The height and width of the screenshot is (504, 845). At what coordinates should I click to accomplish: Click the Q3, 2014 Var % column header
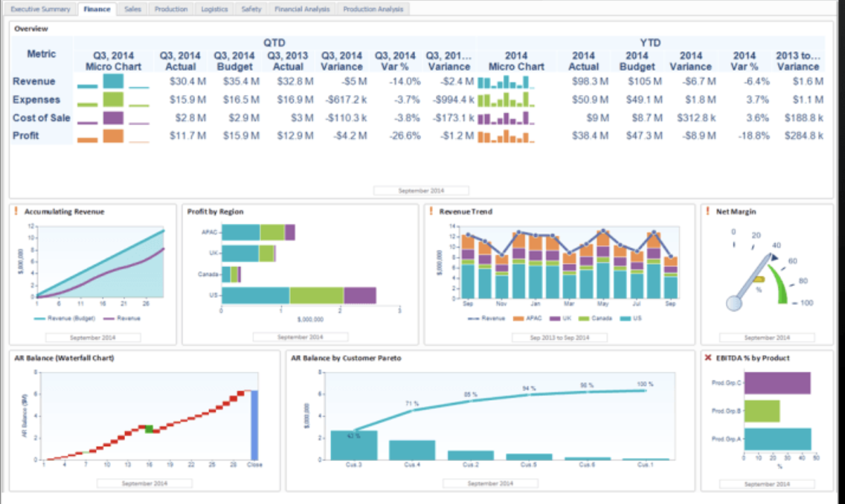tap(395, 61)
